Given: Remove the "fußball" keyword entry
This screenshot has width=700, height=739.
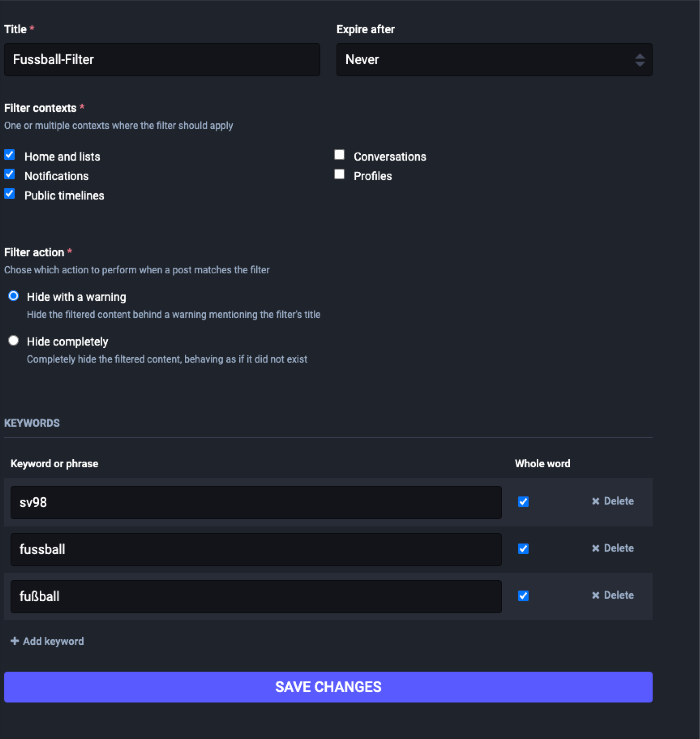Looking at the screenshot, I should tap(612, 595).
